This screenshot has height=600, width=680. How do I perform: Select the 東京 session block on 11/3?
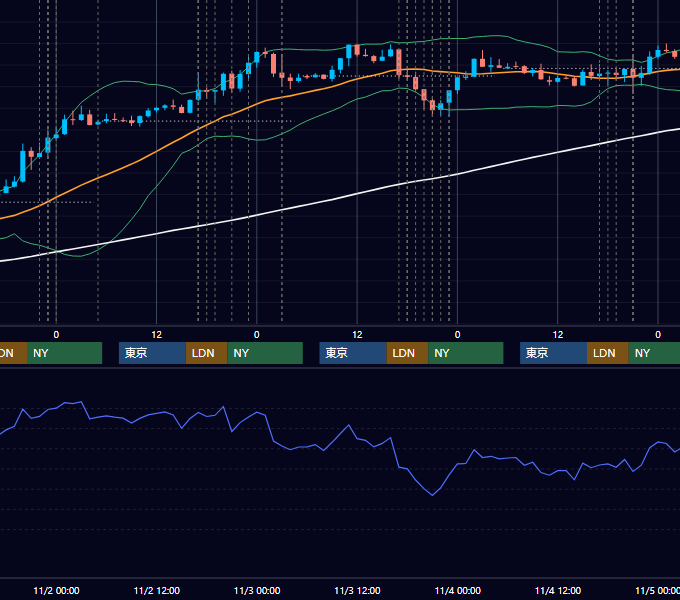(353, 353)
